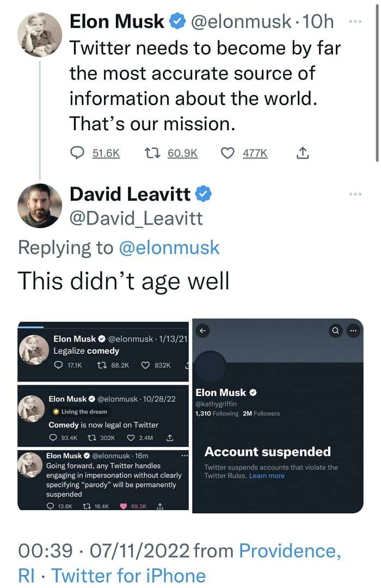Screen dimensions: 381x588
Task: View the 60.9K retweets count
Action: pyautogui.click(x=182, y=154)
